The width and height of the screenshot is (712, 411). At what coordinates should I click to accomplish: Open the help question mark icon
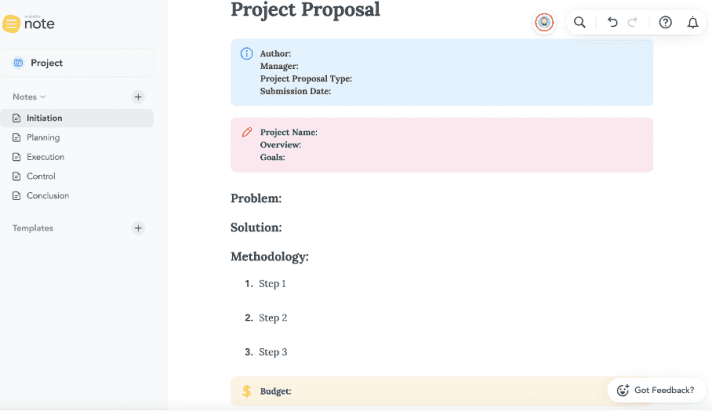click(x=666, y=22)
